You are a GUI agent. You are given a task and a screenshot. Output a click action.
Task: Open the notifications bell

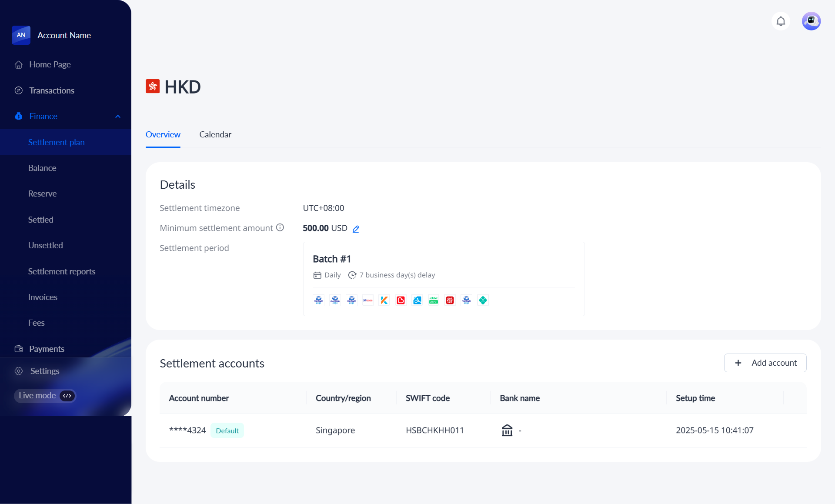coord(781,21)
